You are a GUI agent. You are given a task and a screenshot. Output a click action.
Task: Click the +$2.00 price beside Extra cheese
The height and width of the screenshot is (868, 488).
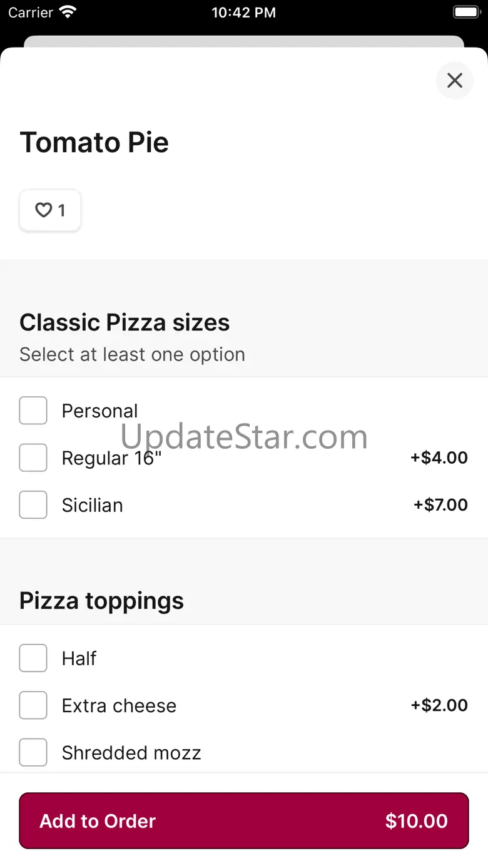[x=439, y=705]
